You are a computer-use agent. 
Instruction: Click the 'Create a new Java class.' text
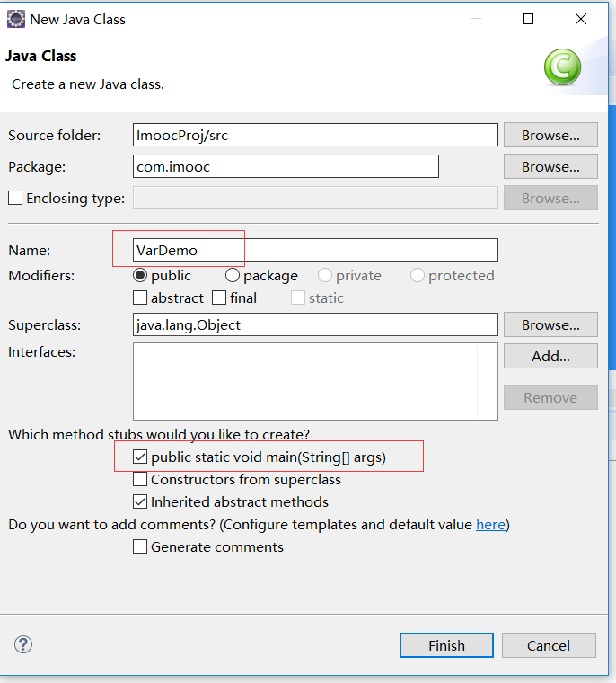pyautogui.click(x=88, y=84)
